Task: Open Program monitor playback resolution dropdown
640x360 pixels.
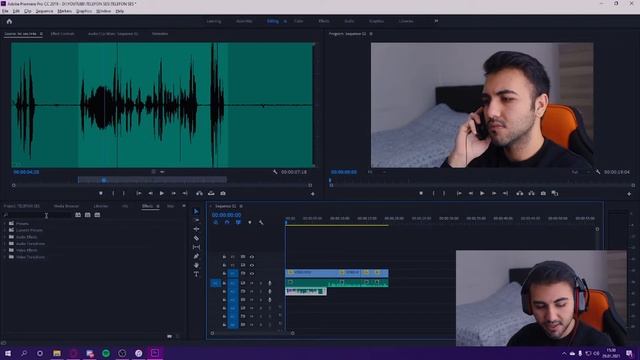Action: 581,172
